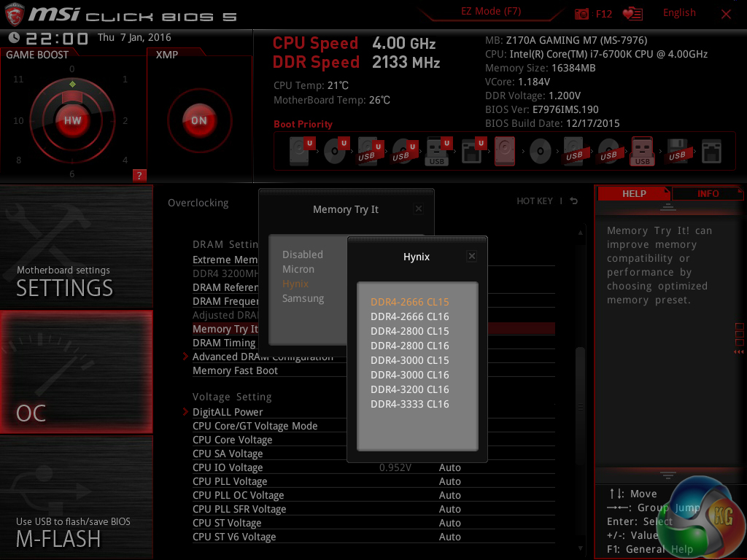
Task: Select the highlighted legacy hard disk boot icon
Action: 505,151
